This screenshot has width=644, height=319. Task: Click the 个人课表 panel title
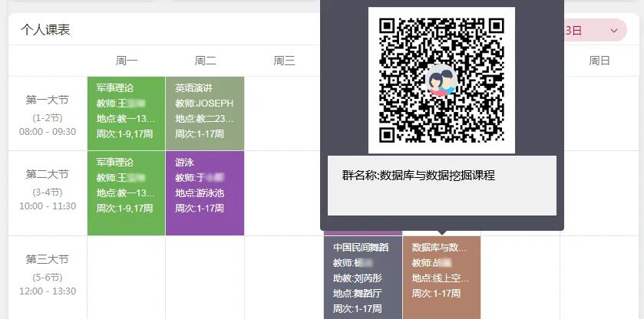45,30
